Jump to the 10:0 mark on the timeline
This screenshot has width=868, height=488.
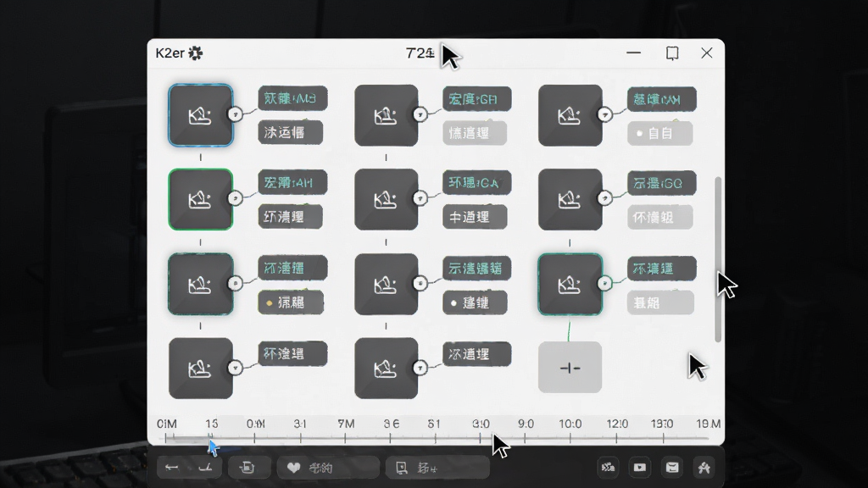570,424
